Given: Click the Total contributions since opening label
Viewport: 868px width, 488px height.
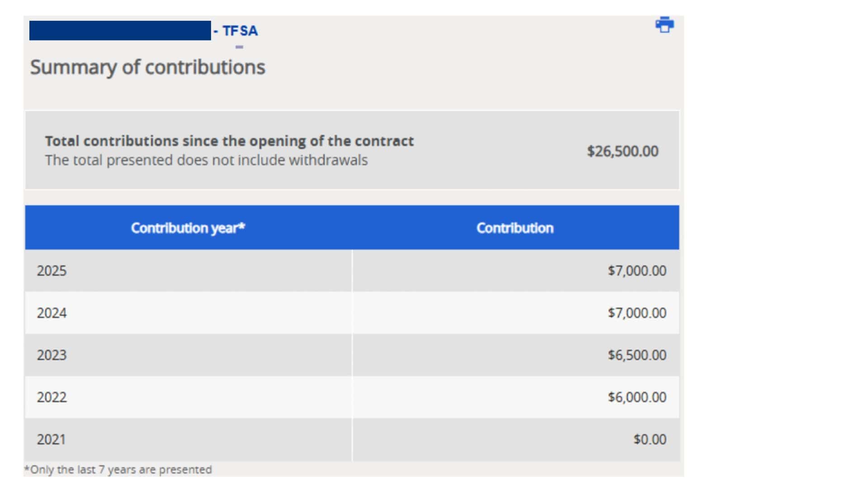Looking at the screenshot, I should (x=229, y=141).
